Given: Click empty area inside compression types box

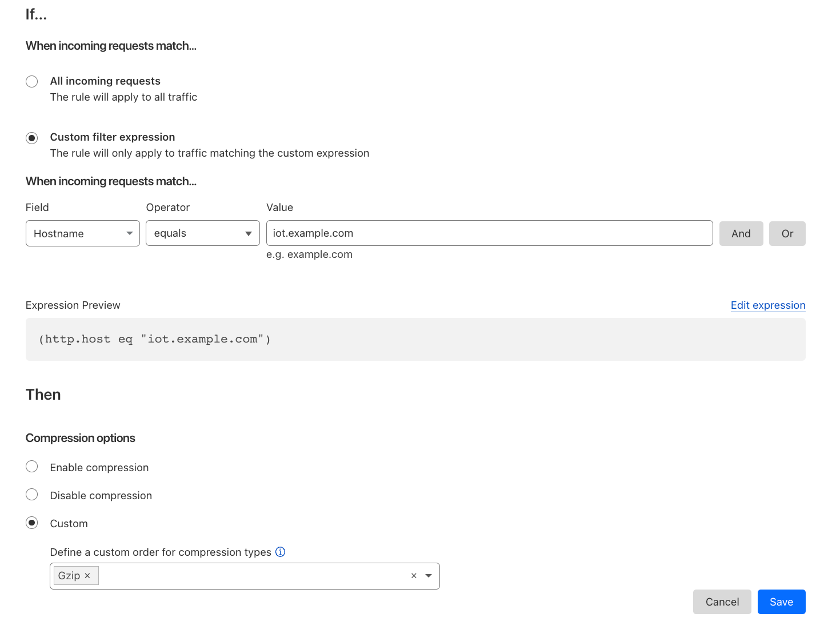Looking at the screenshot, I should click(251, 576).
